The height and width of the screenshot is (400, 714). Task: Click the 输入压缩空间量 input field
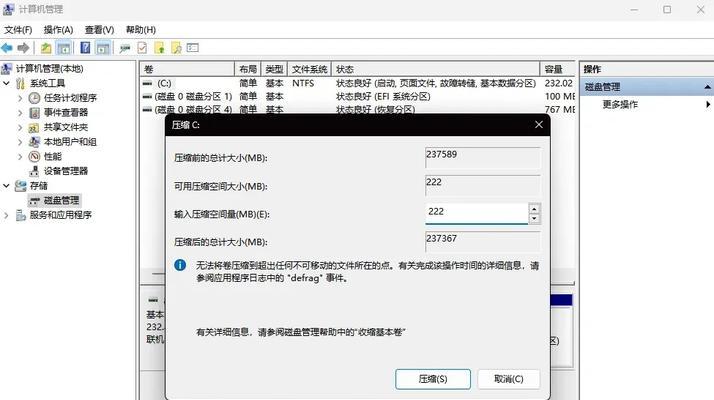[476, 213]
